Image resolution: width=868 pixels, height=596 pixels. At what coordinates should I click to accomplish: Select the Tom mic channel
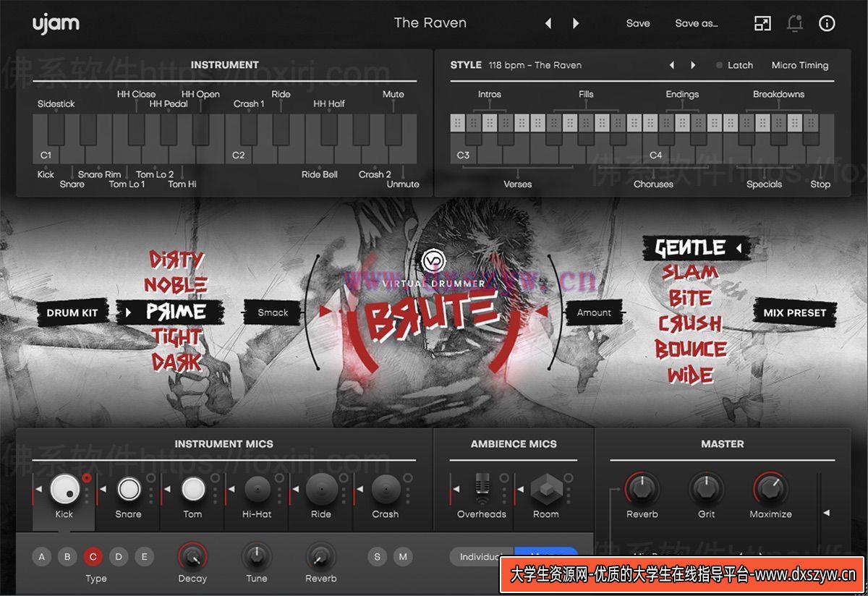coord(193,490)
